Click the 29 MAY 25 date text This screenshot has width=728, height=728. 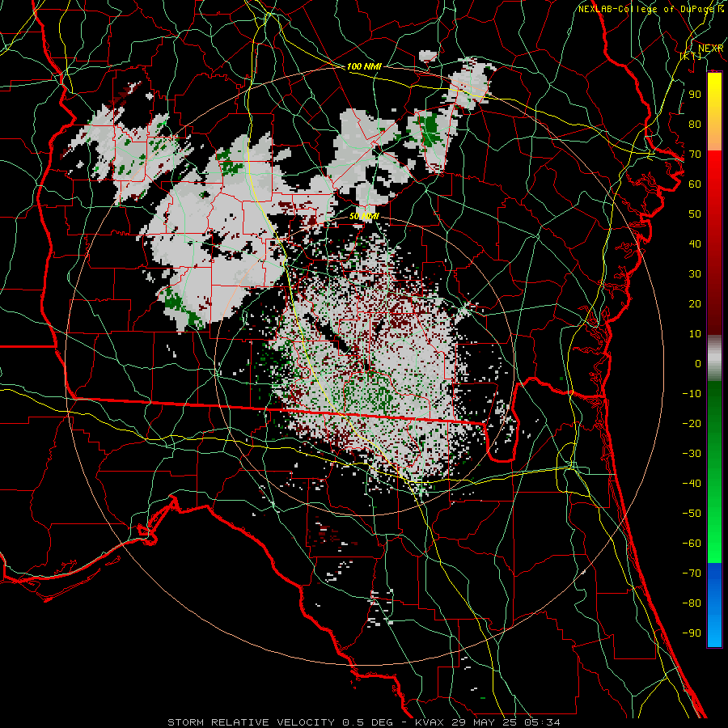485,722
